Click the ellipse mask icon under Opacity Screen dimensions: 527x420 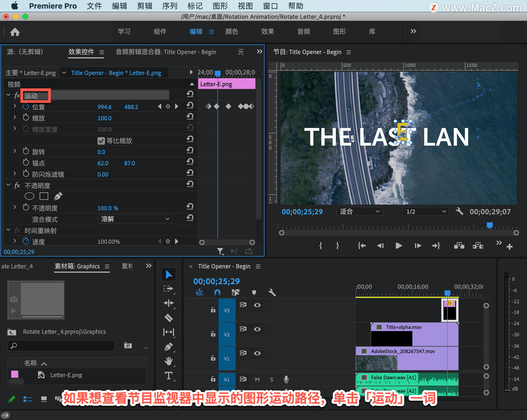29,196
